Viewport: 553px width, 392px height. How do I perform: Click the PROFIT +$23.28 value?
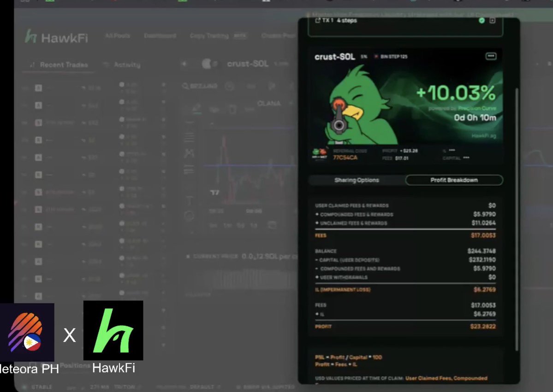tap(408, 151)
